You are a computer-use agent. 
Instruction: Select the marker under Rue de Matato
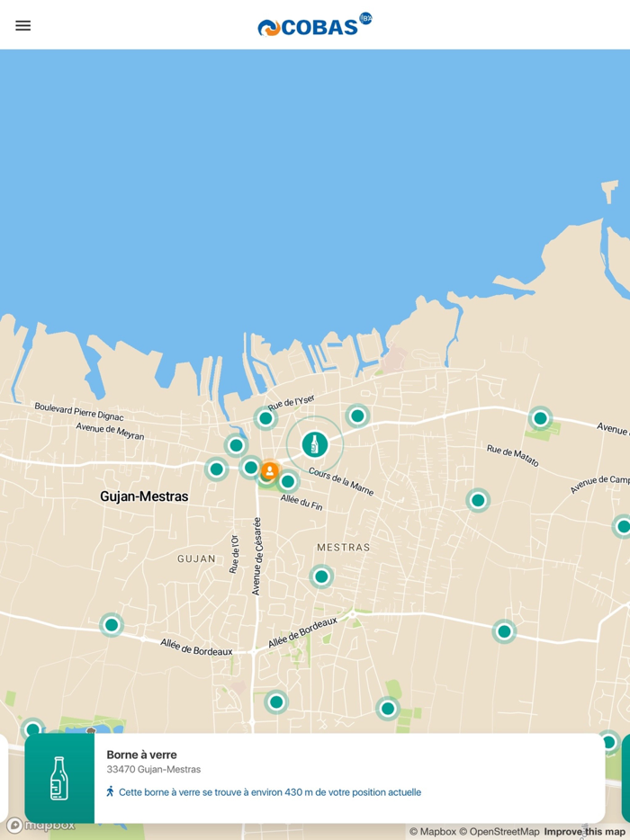click(x=478, y=500)
